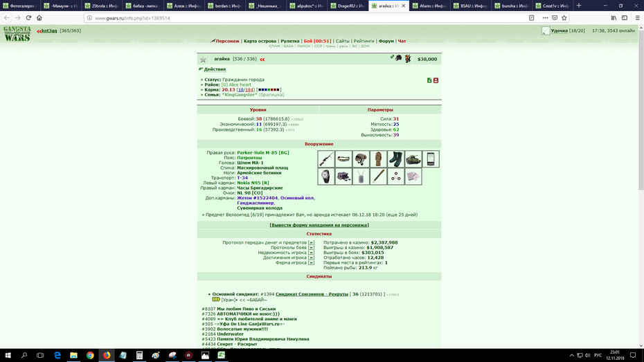This screenshot has height=362, width=644.
Task: Open the Рейтинги menu link
Action: 364,41
